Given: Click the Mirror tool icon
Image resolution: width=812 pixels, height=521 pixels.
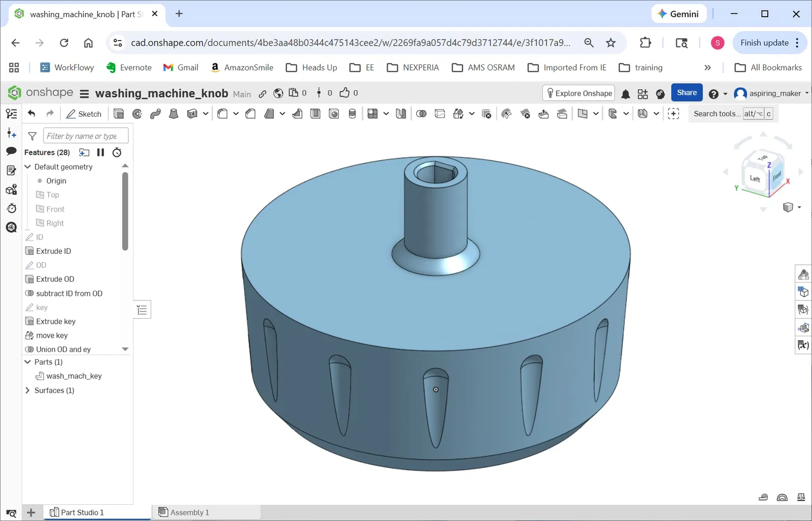Looking at the screenshot, I should (x=401, y=114).
